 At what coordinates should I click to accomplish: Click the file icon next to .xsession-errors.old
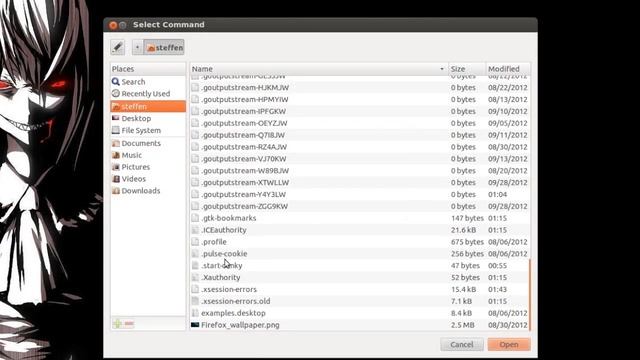(x=195, y=301)
